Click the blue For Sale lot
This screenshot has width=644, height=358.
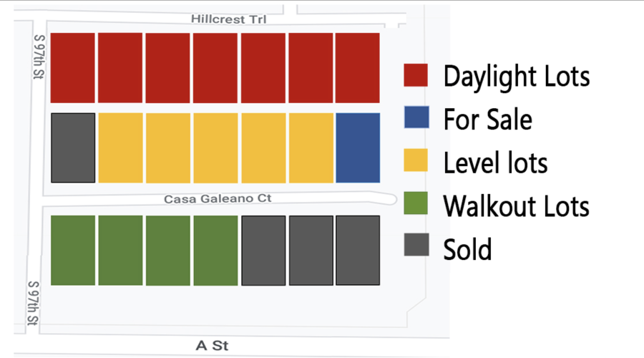358,148
